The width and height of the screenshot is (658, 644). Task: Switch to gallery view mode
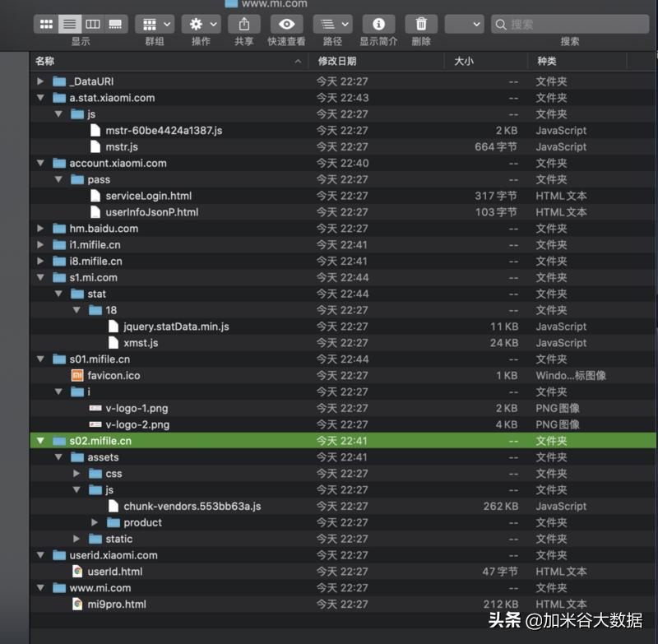click(116, 24)
